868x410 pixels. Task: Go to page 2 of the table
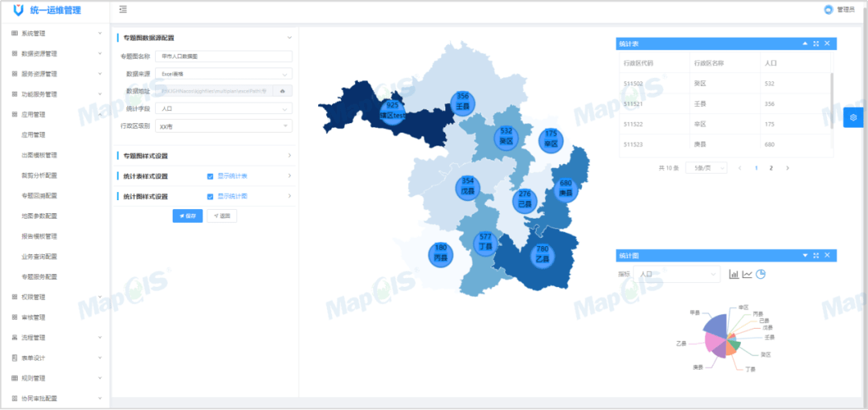[x=771, y=168]
